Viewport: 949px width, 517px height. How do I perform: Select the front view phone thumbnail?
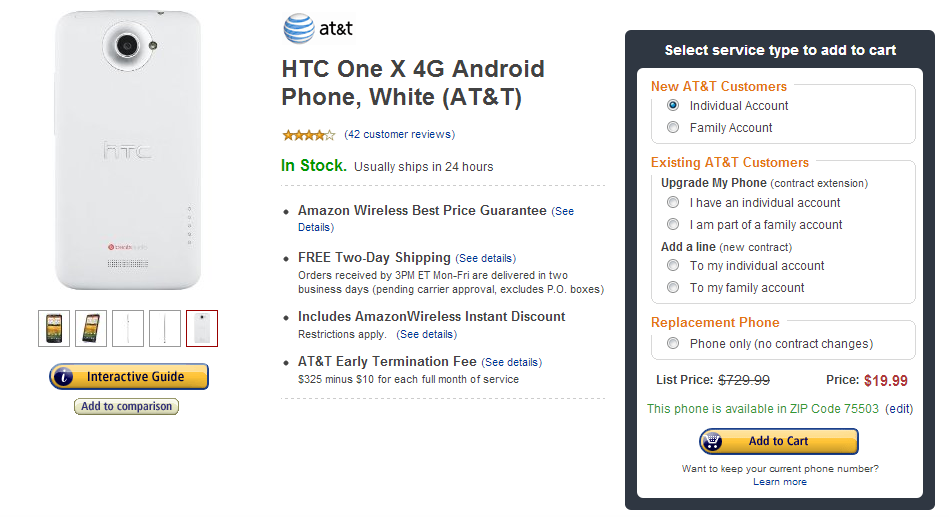point(54,328)
